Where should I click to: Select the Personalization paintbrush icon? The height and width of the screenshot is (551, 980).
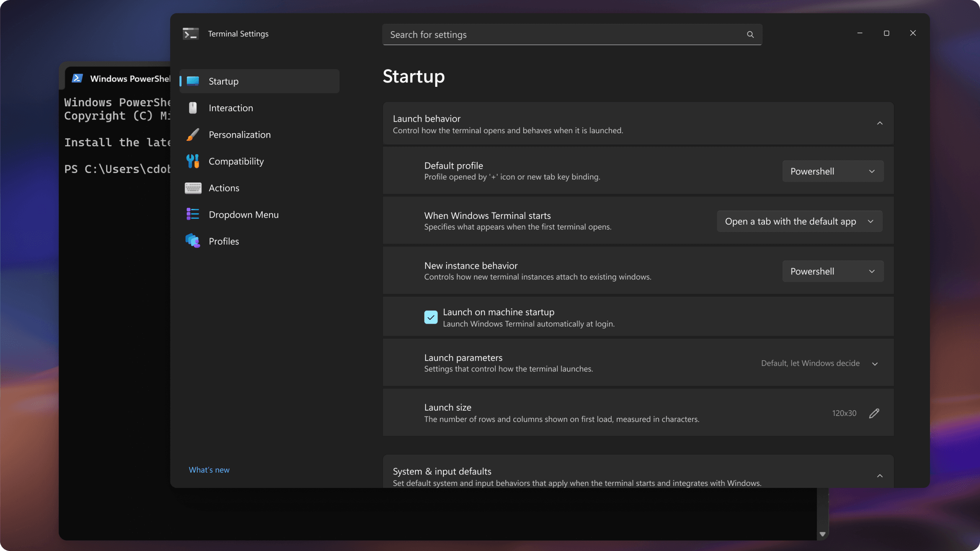pos(193,135)
